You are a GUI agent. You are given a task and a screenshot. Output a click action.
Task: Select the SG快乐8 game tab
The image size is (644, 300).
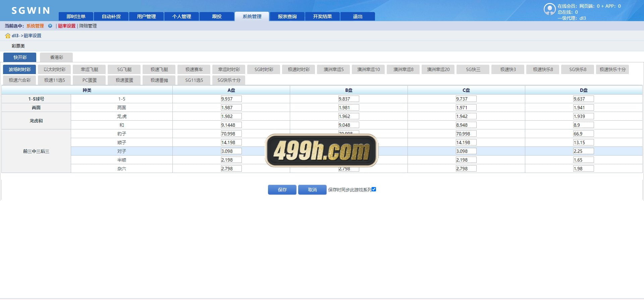(x=578, y=69)
